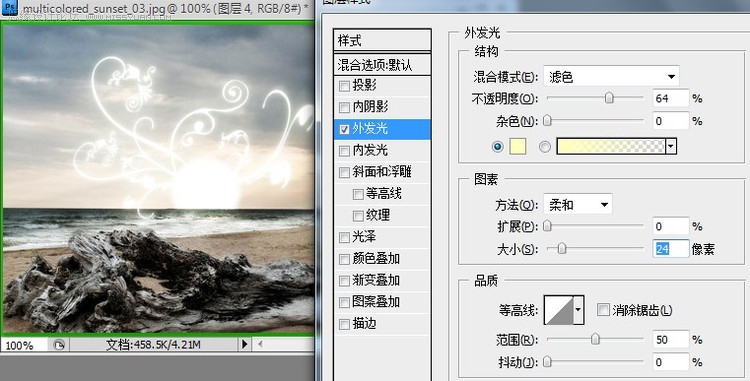Enable the 渐变叠加 checkbox
This screenshot has height=381, width=750.
pos(344,281)
